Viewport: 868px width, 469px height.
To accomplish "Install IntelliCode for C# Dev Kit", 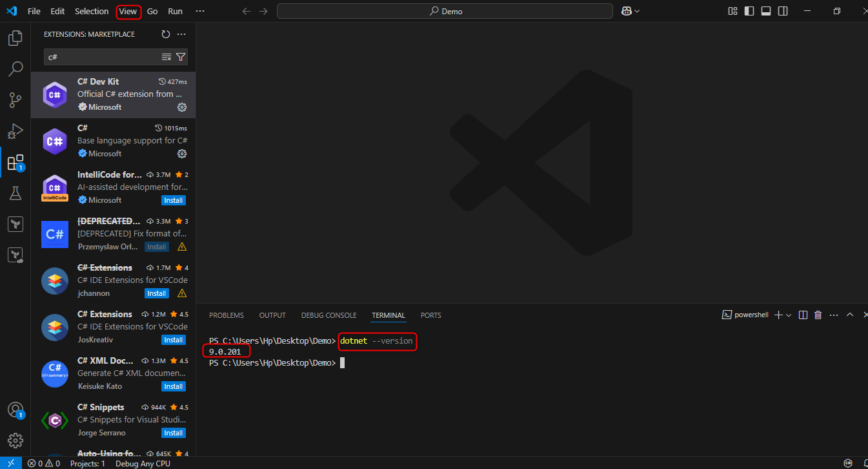I will coord(173,200).
